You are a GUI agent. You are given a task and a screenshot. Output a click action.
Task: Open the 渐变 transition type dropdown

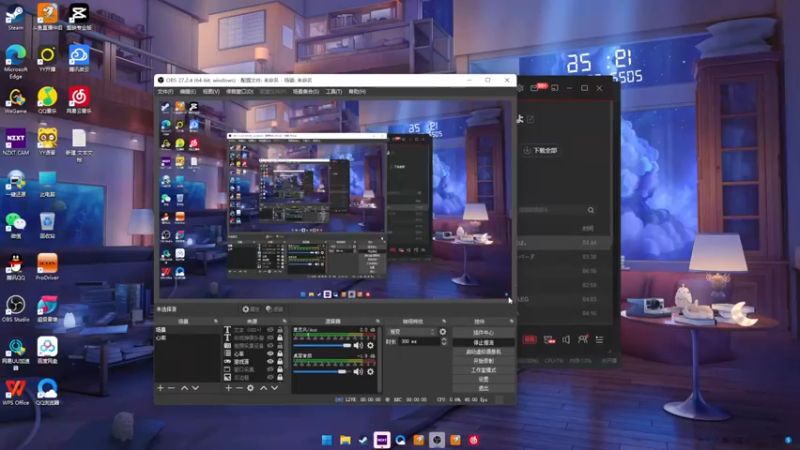411,332
